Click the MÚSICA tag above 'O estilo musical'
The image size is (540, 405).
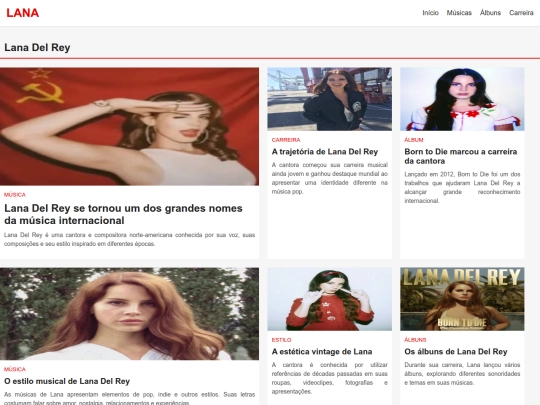[15, 369]
